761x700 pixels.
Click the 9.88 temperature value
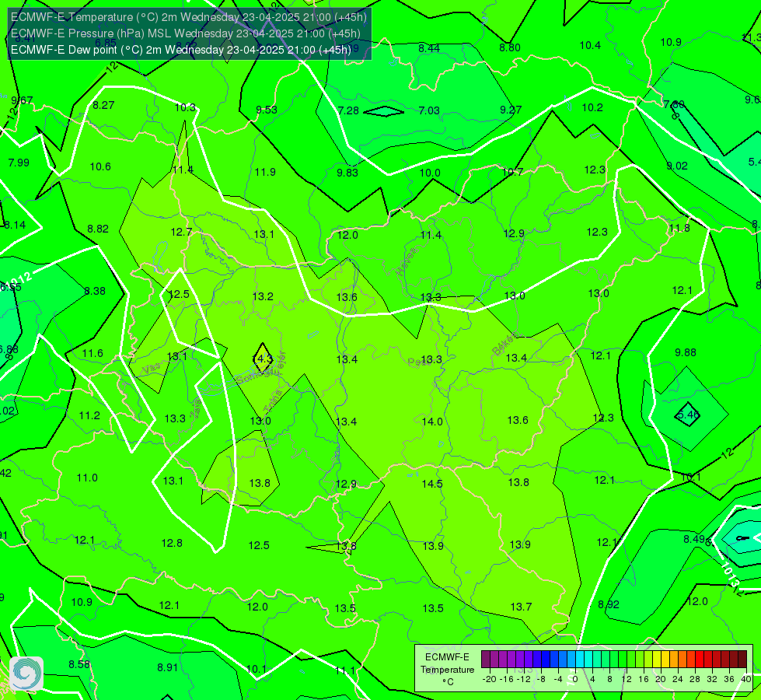[686, 352]
